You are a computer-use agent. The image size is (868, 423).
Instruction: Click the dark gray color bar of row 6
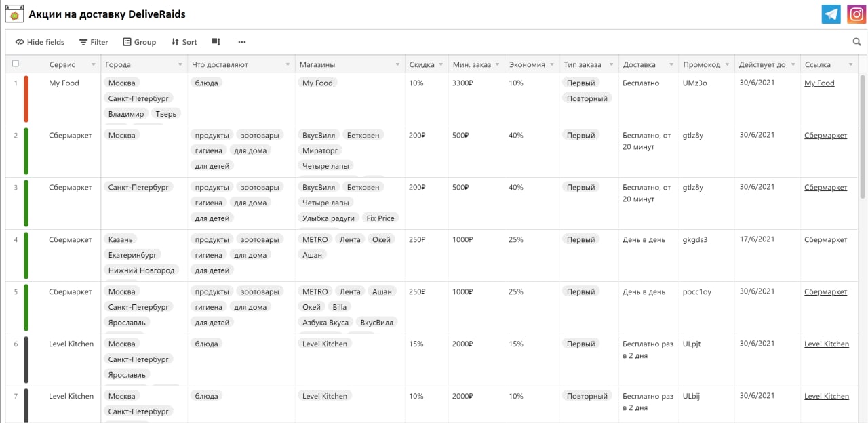click(x=26, y=360)
